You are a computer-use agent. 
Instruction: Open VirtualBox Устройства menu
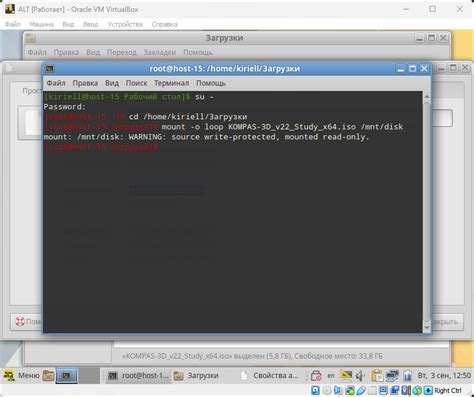click(x=125, y=24)
